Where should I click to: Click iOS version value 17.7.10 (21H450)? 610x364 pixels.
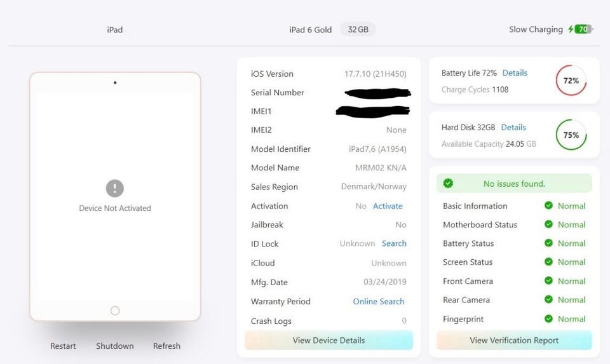(375, 74)
